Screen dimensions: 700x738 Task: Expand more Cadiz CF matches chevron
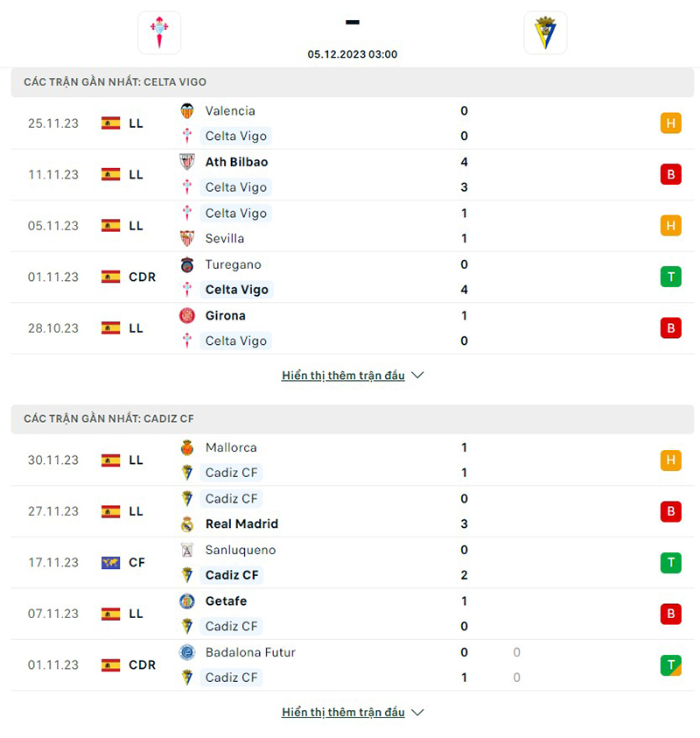pyautogui.click(x=417, y=713)
